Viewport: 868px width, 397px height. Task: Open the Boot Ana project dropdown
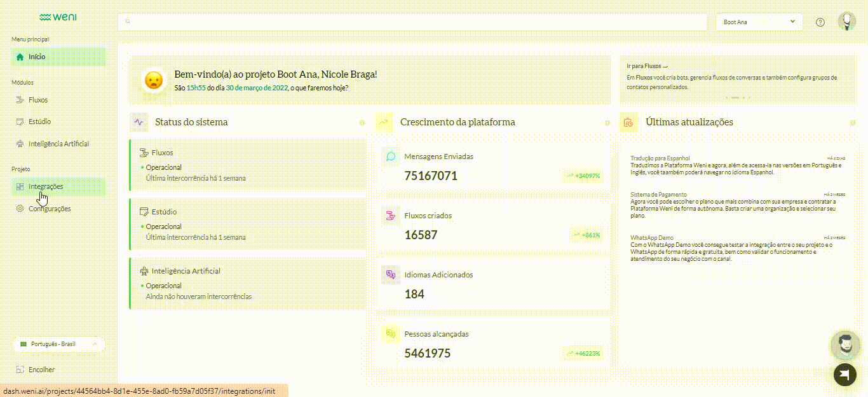point(759,22)
